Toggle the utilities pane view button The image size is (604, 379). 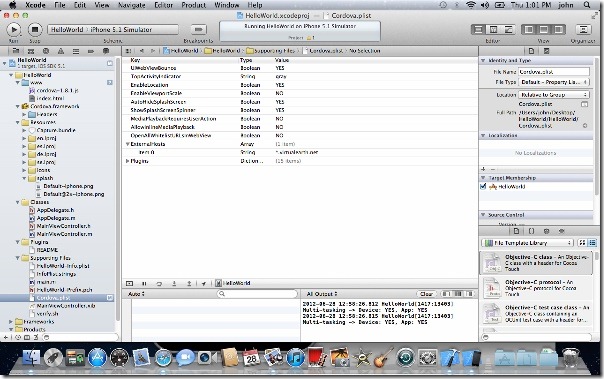(x=558, y=30)
